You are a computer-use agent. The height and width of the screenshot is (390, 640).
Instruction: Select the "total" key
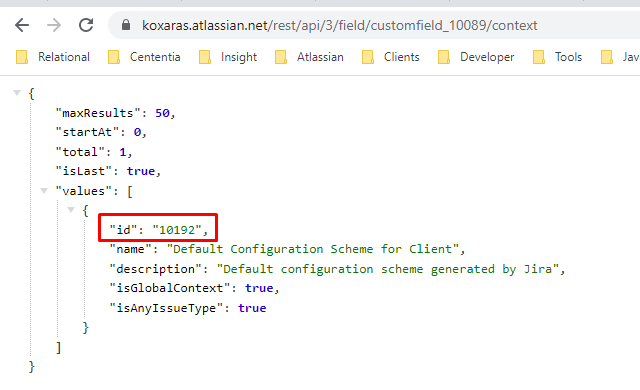coord(80,152)
